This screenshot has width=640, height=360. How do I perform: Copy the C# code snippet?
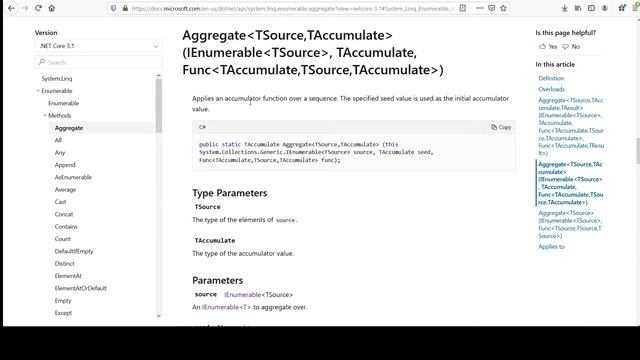[501, 127]
